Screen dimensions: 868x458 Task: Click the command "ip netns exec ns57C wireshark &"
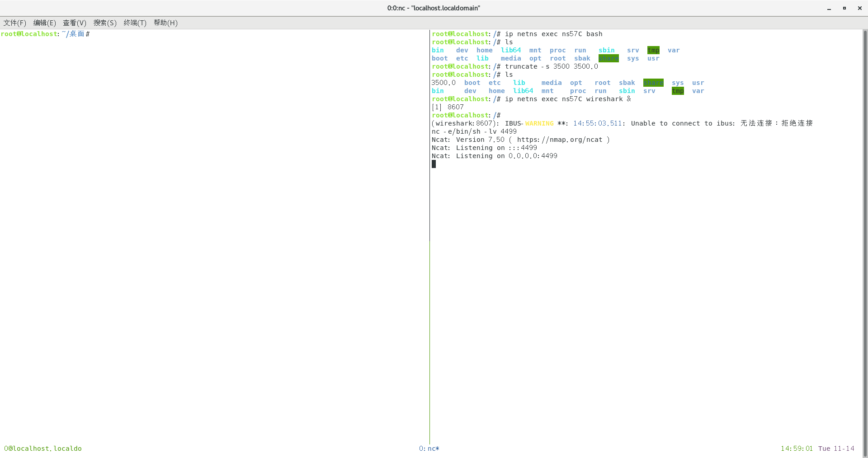(568, 99)
